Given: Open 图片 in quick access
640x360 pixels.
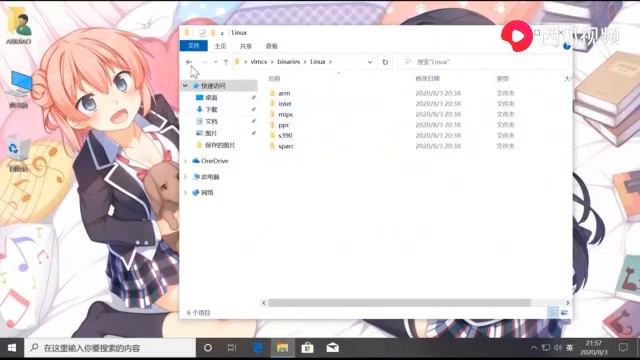Looking at the screenshot, I should coord(211,133).
